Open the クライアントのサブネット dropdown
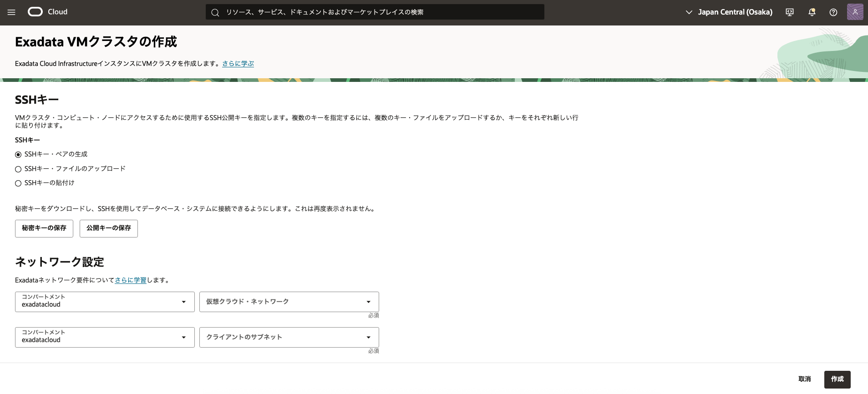Viewport: 868px width, 394px height. pyautogui.click(x=289, y=337)
